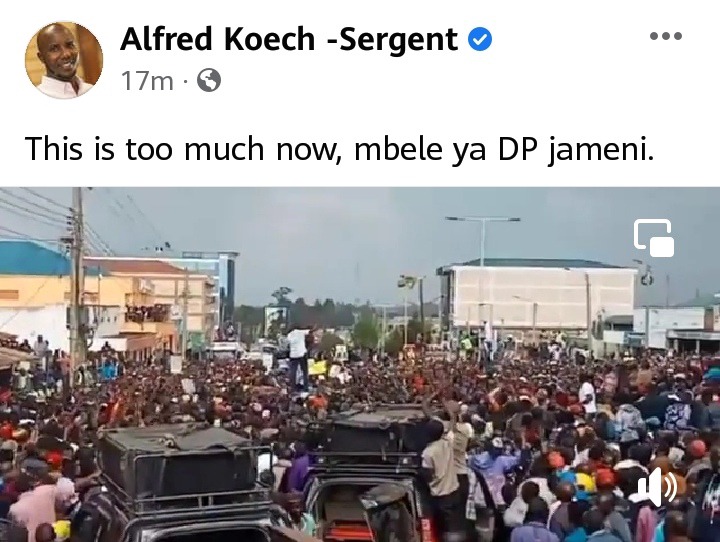Viewport: 720px width, 542px height.
Task: Open the Alfred Koech -Sergent profile name
Action: click(x=289, y=39)
